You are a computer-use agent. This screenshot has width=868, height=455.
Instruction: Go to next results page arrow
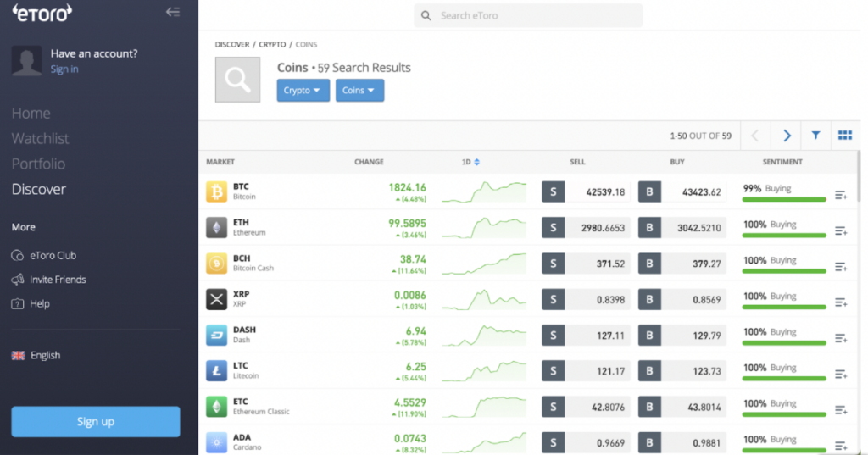pos(787,135)
